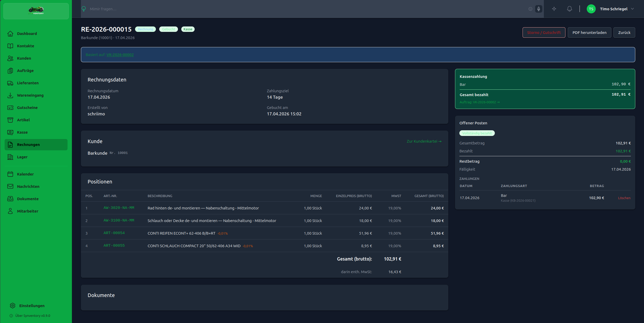Screen dimensions: 644x323
Task: Click the Storno / Gutschrift button
Action: tap(544, 33)
